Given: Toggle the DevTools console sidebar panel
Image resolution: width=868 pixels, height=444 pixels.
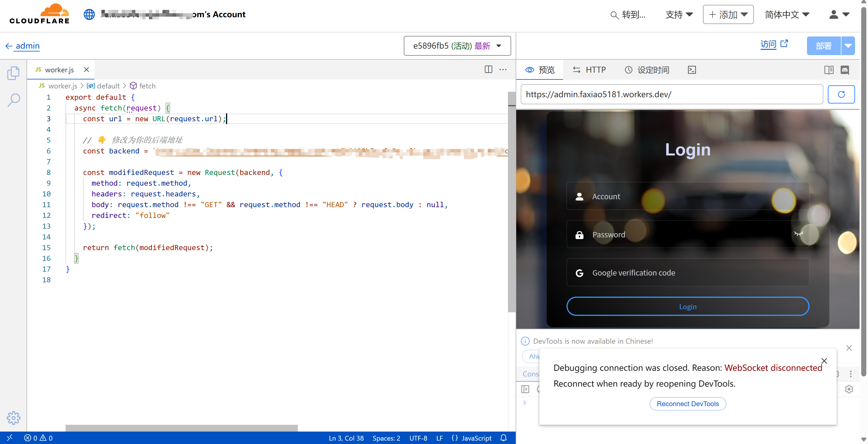Looking at the screenshot, I should click(x=525, y=389).
